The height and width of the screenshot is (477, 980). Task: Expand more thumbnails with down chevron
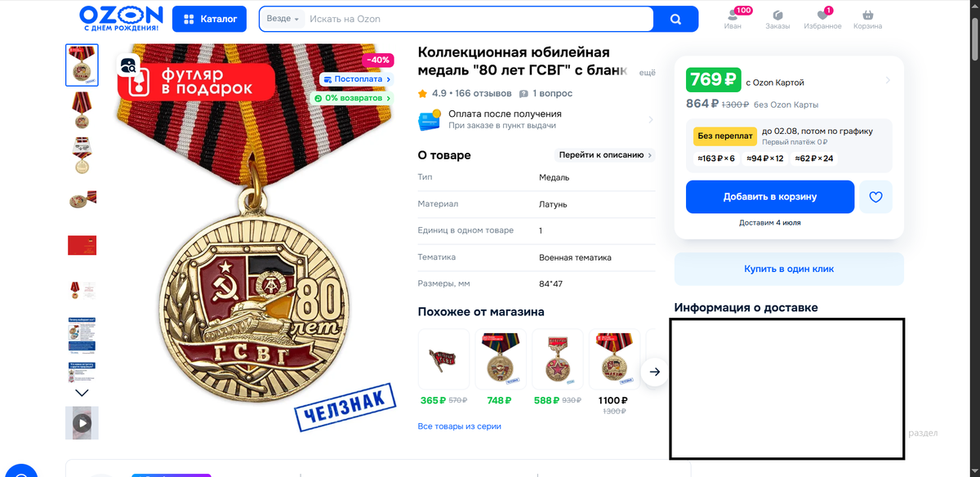[x=82, y=393]
